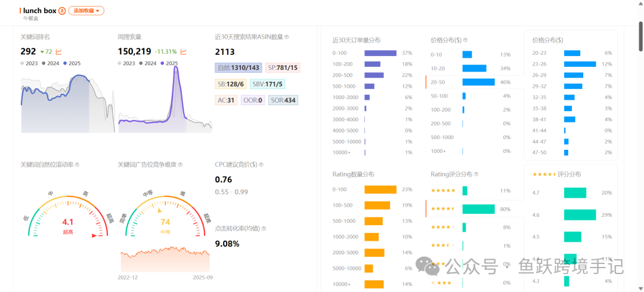Click 0-100 bar in 近30天订单量分布

(380, 53)
